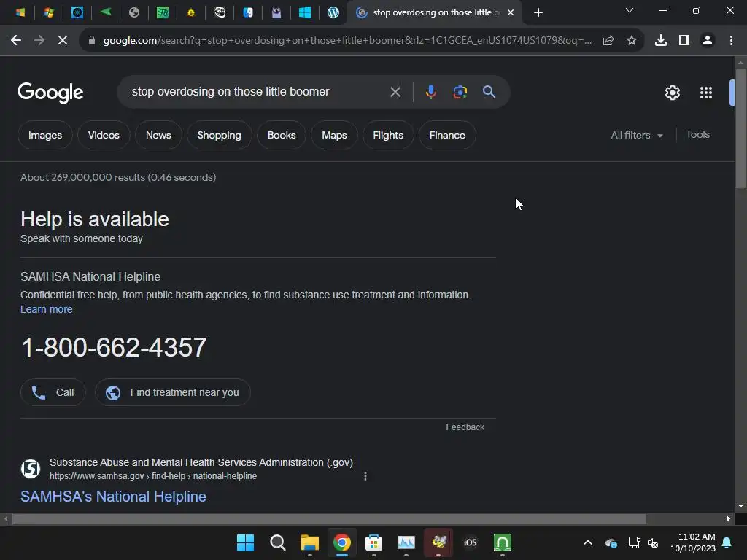Bookmark this page with the star icon

(632, 41)
